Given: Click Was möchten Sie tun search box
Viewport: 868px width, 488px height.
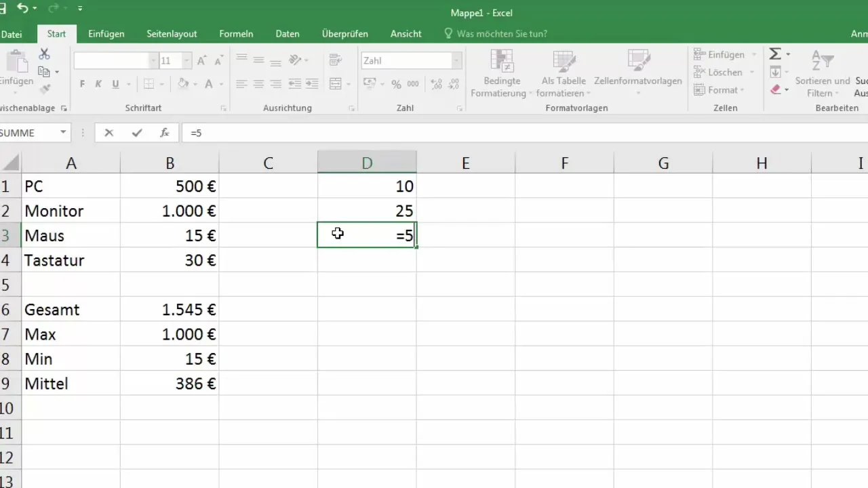Looking at the screenshot, I should click(x=495, y=33).
